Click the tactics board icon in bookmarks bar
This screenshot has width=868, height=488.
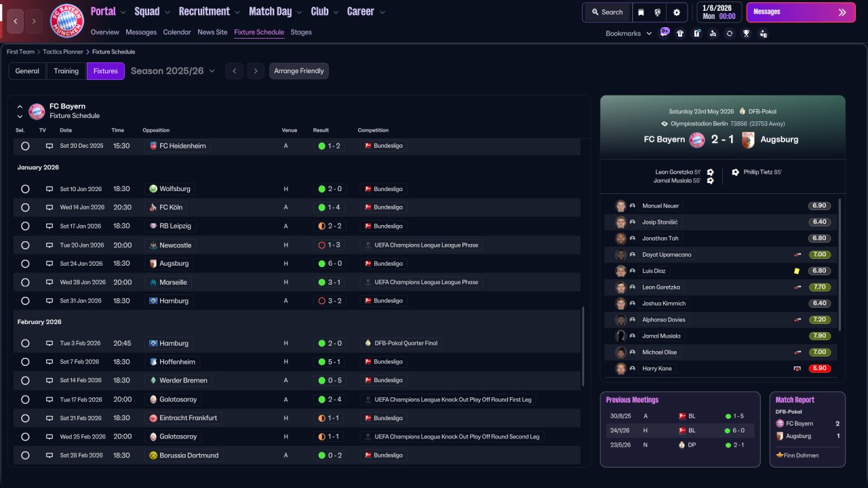(x=696, y=33)
